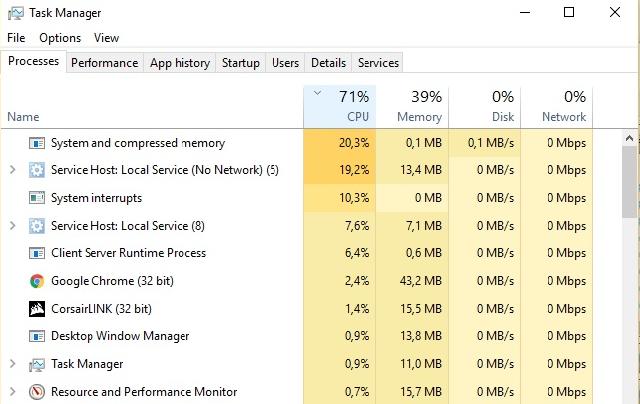Image resolution: width=640 pixels, height=404 pixels.
Task: Click the CorsairLINK process icon
Action: [37, 309]
